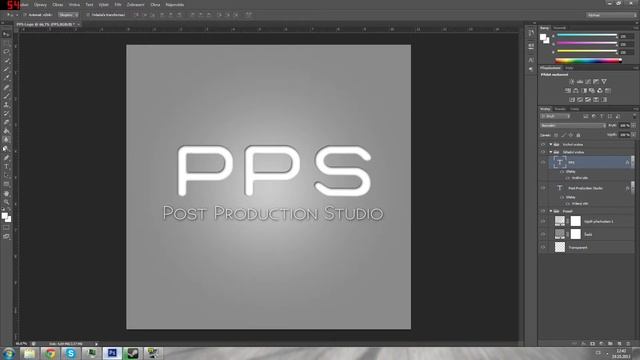640x360 pixels.
Task: Click the foreground color swatch in toolbox
Action: (x=4, y=216)
